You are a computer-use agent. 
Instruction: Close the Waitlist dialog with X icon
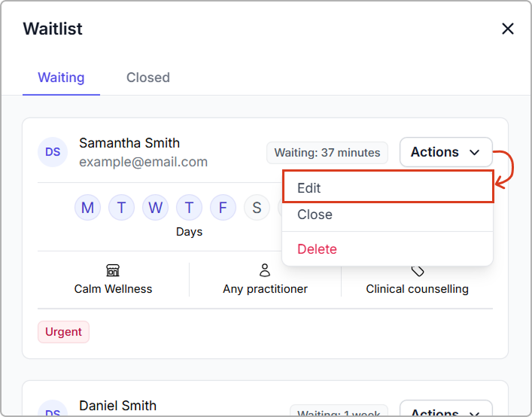(x=508, y=29)
